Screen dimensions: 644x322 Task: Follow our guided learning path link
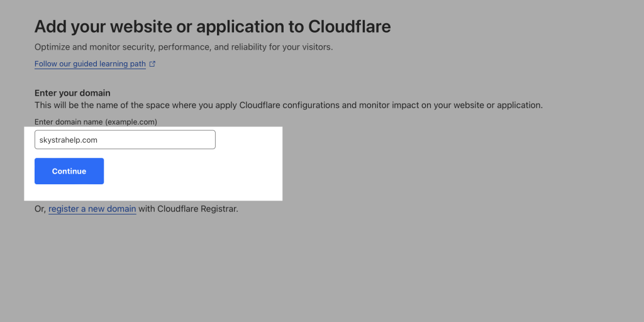click(x=90, y=64)
